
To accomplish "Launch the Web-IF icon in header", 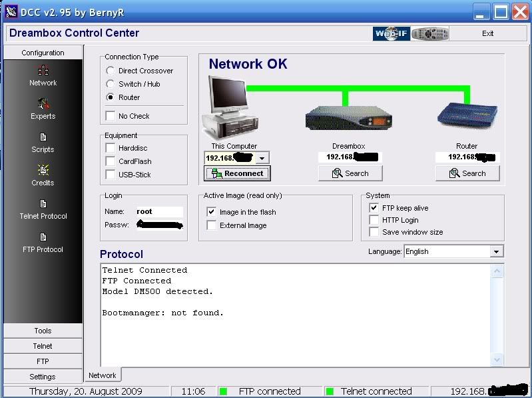I will point(392,33).
